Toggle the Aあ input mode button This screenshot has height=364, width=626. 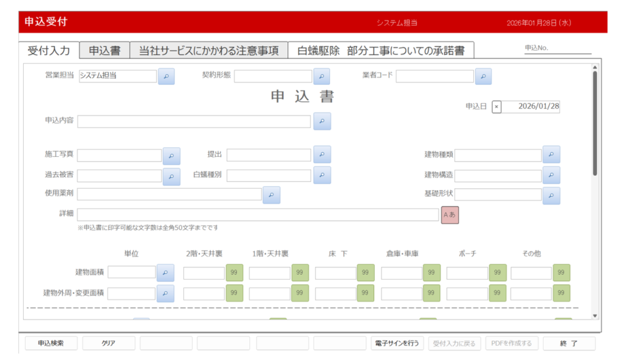click(x=449, y=215)
